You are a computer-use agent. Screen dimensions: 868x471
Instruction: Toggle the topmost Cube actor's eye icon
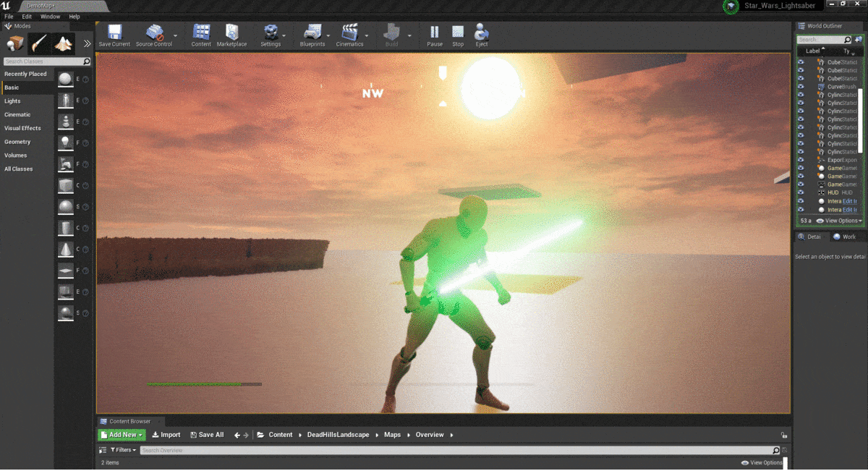799,62
